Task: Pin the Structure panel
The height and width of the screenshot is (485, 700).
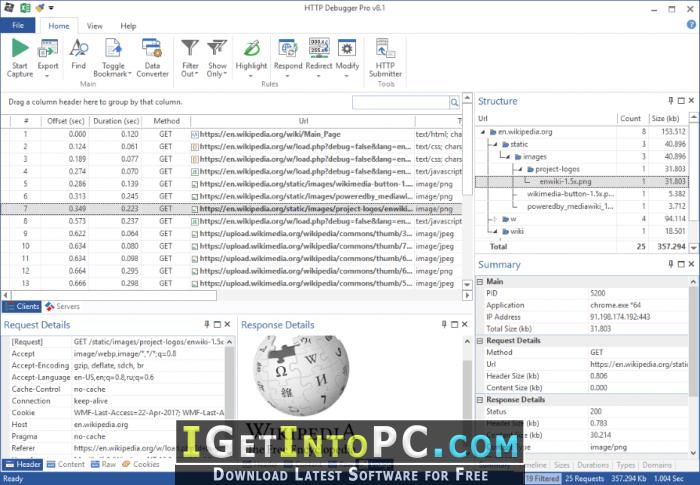Action: point(671,100)
